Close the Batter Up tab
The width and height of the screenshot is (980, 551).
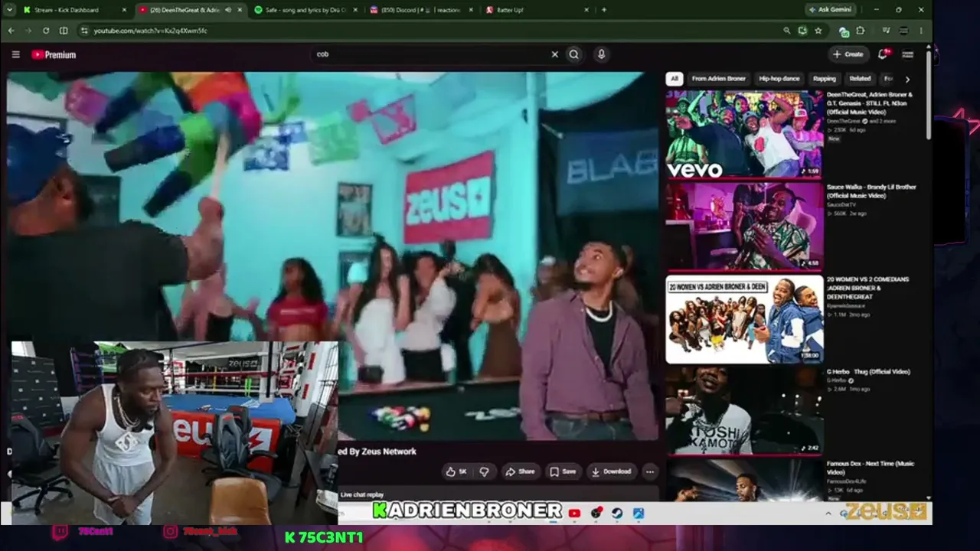click(587, 10)
